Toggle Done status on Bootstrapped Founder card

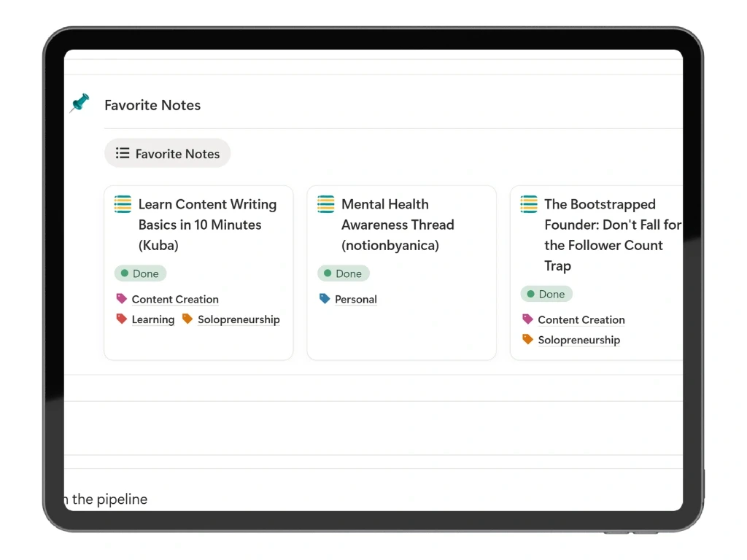546,294
